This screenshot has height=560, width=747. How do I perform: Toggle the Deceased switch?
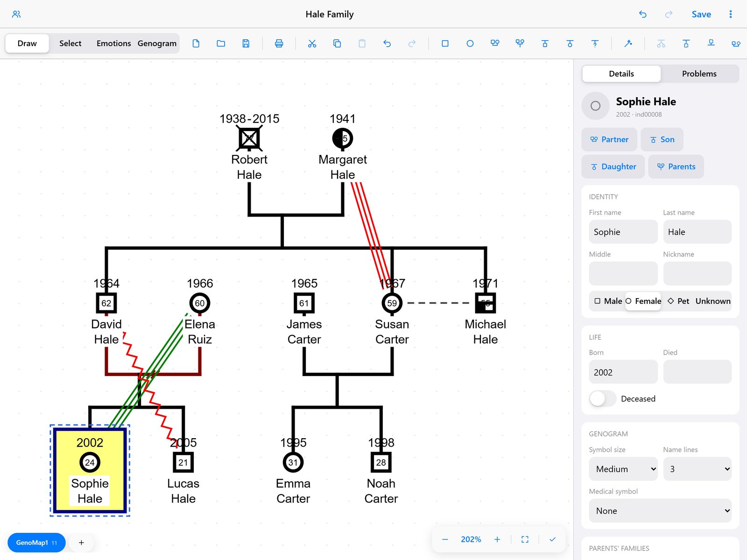603,399
